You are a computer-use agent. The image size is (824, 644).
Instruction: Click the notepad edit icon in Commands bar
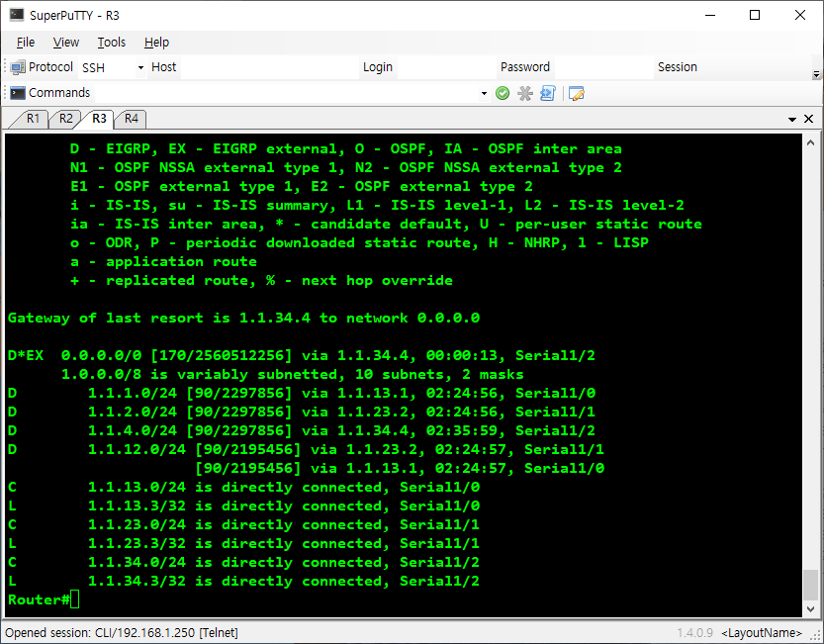click(x=576, y=94)
